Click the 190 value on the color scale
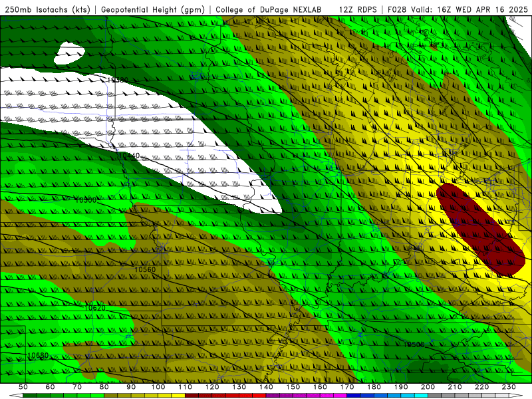The width and height of the screenshot is (532, 399). [x=401, y=387]
